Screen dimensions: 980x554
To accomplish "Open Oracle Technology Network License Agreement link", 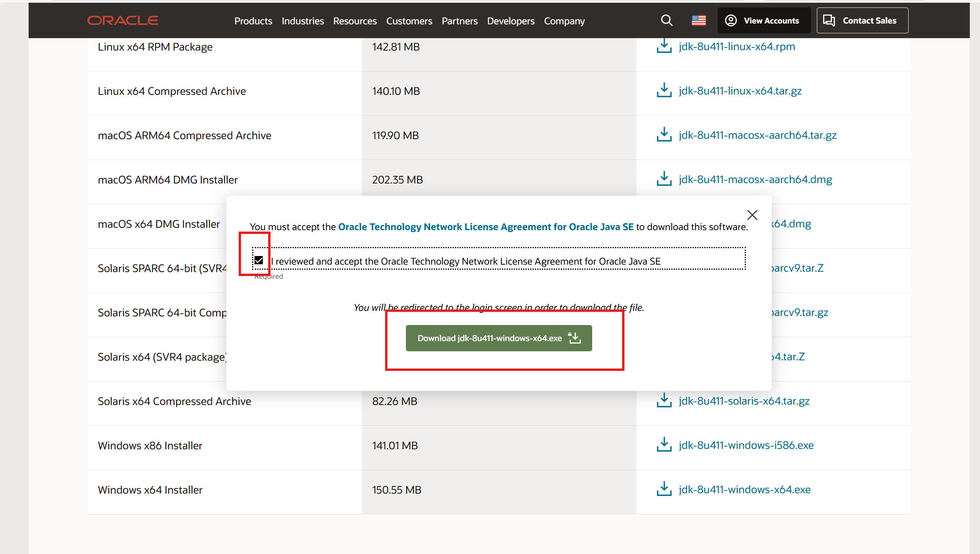I will pos(485,227).
